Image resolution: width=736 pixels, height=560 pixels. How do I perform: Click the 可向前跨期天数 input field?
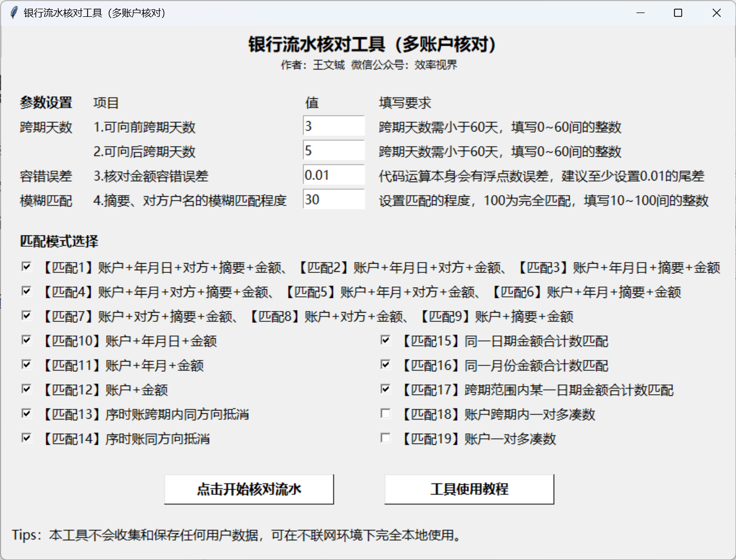click(333, 126)
